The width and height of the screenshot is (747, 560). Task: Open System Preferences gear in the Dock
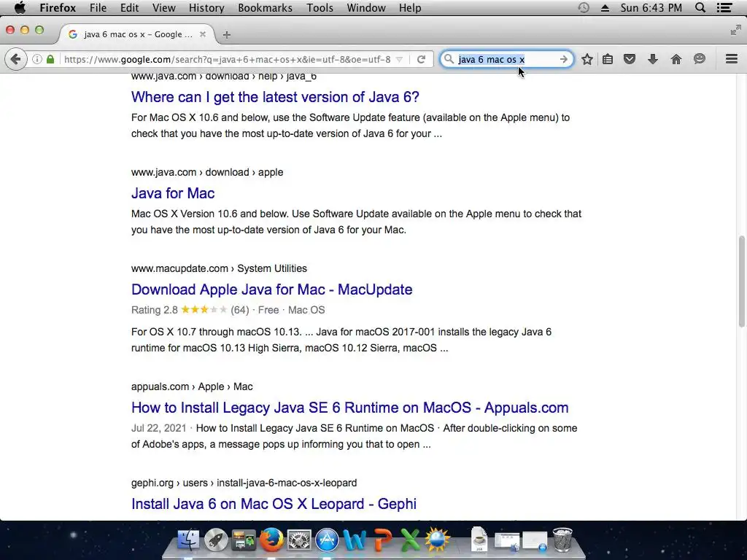(x=298, y=540)
